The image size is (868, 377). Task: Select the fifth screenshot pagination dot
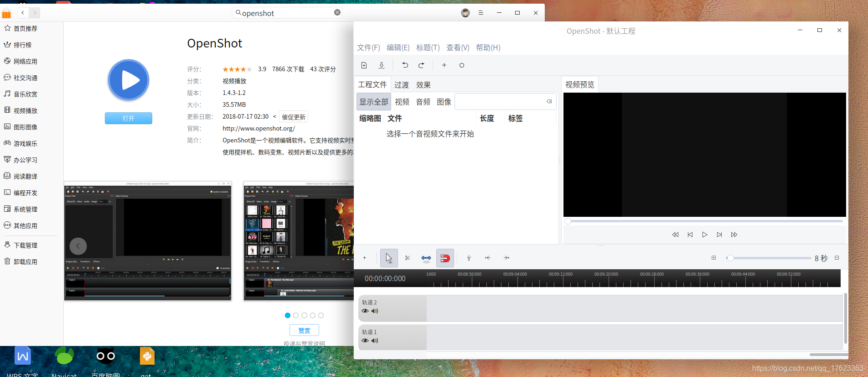coord(321,315)
